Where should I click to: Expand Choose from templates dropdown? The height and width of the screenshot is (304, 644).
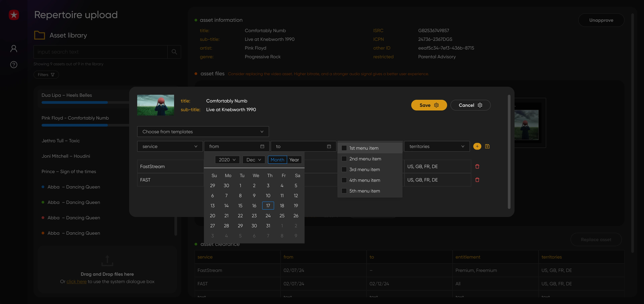203,132
